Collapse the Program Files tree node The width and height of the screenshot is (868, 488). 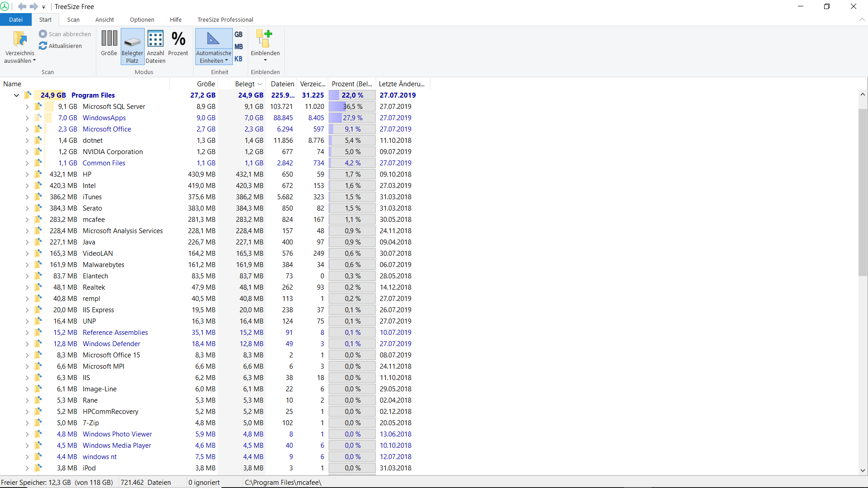[16, 95]
